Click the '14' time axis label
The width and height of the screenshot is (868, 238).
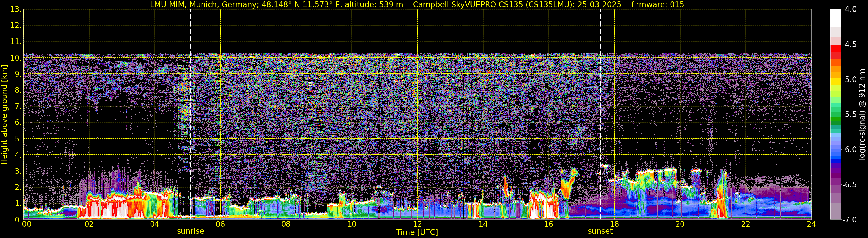[x=483, y=224]
